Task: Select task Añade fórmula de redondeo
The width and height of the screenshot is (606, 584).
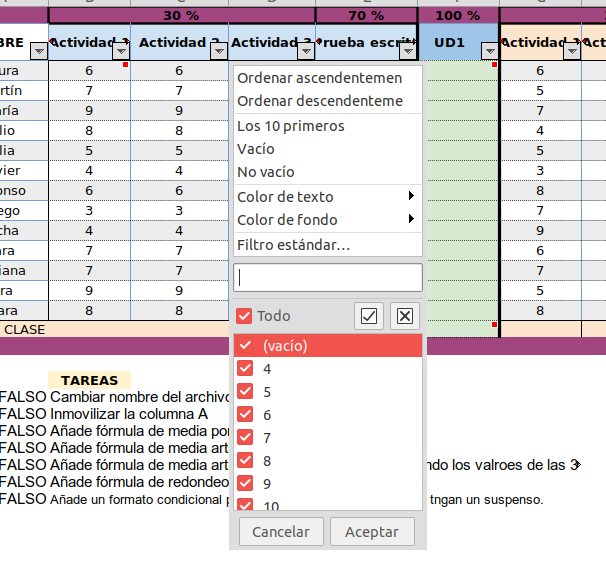Action: [x=139, y=482]
